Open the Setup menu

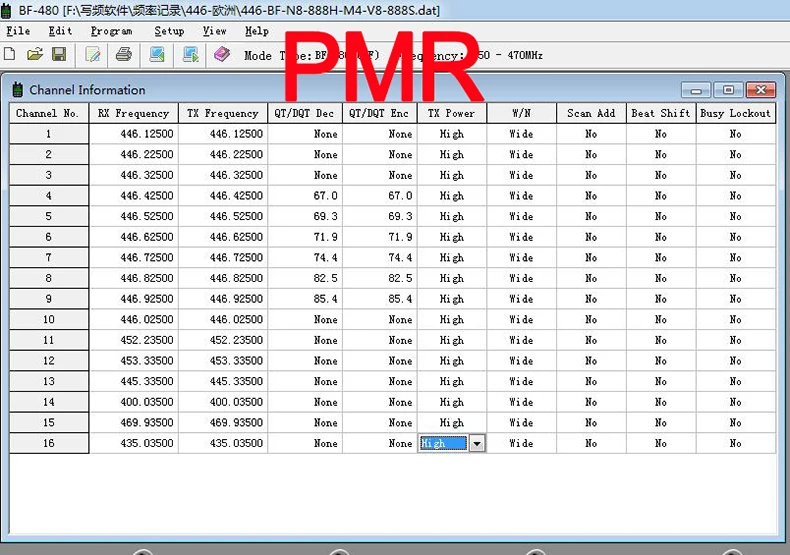169,31
